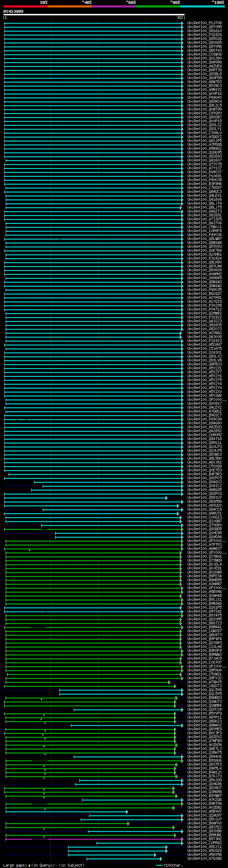Click the green ~80% identity legend segment
228x868 pixels.
(x=158, y=6)
